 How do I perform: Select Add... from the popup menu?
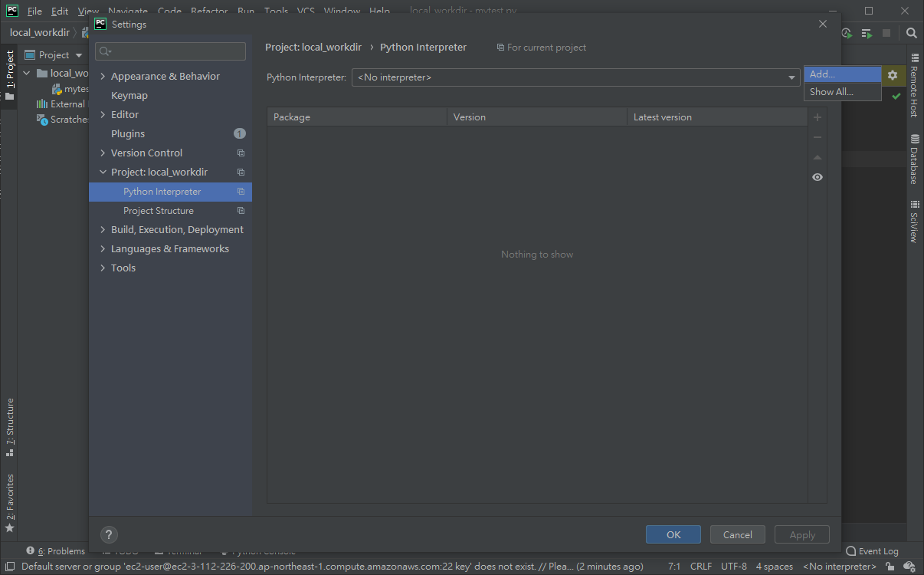pos(842,74)
